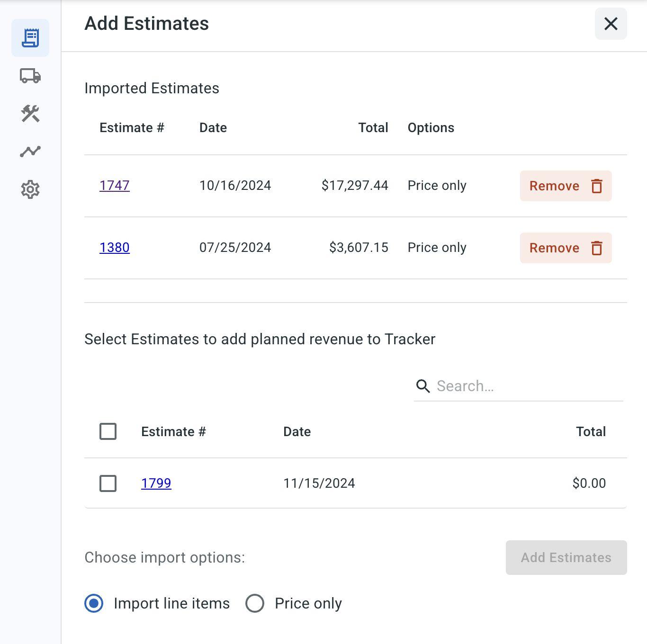This screenshot has width=647, height=644.
Task: Select the Import line items option
Action: [x=94, y=603]
